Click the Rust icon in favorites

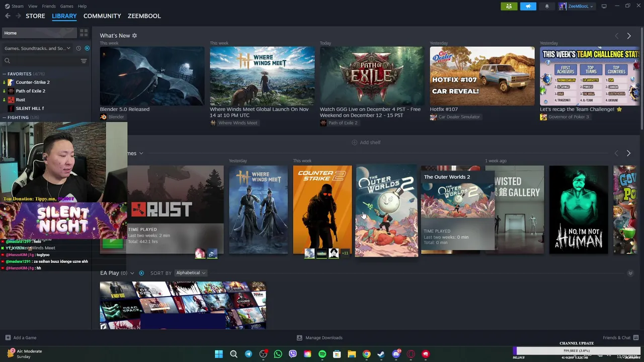(11, 100)
